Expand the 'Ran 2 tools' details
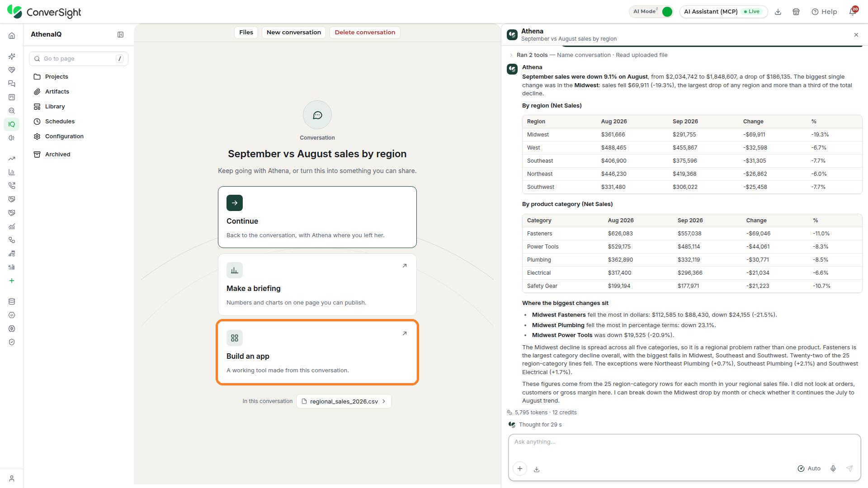 (x=592, y=55)
